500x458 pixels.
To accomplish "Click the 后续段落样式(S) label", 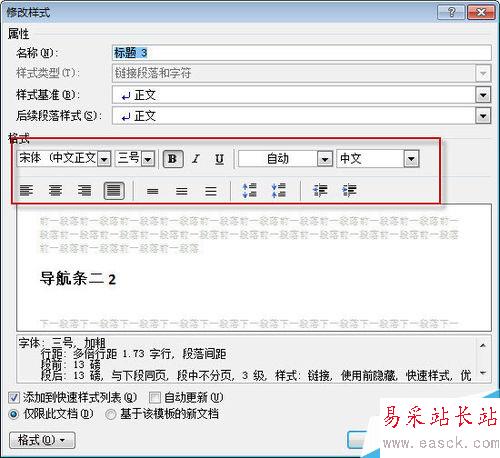I will tap(59, 116).
